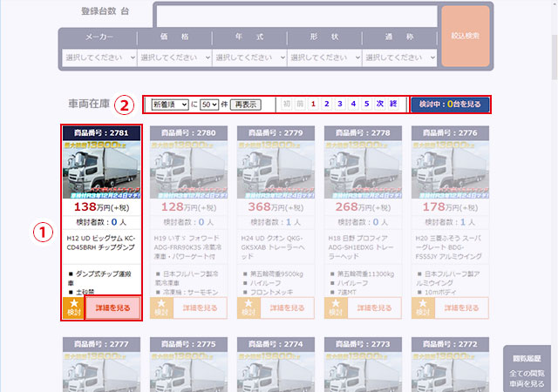This screenshot has width=558, height=392.
Task: Click the truck thumbnail of item 2772
Action: pos(450,372)
